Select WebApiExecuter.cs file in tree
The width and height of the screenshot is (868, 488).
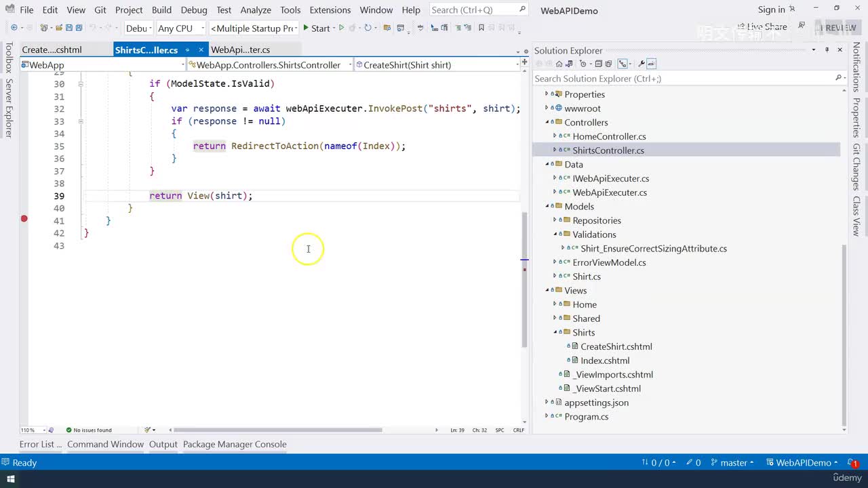pos(610,192)
